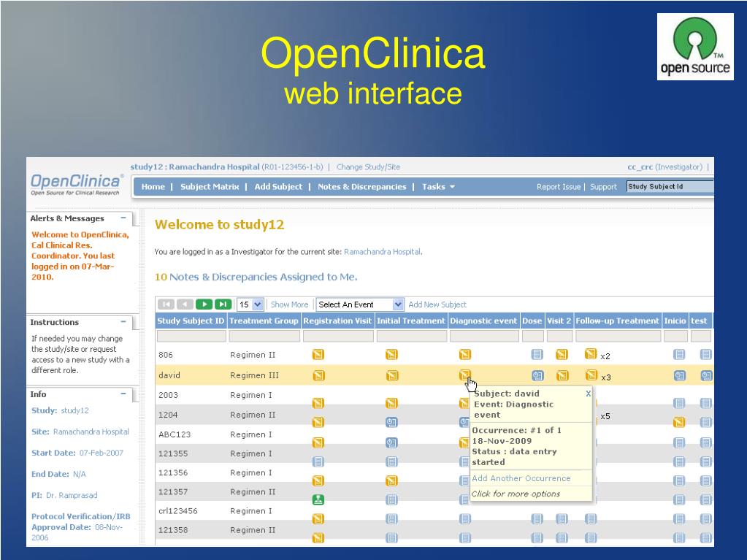Click Add Another Occurrence in popup
Image resolution: width=747 pixels, height=560 pixels.
pyautogui.click(x=521, y=478)
